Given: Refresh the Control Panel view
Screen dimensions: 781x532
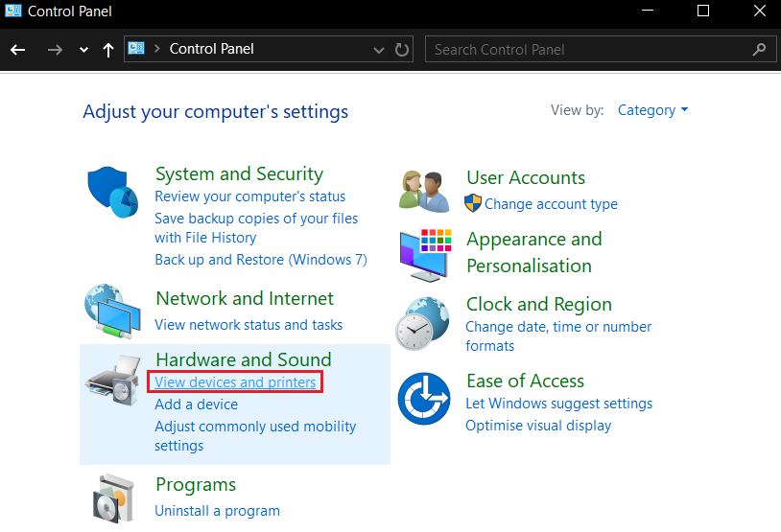Looking at the screenshot, I should [x=401, y=49].
